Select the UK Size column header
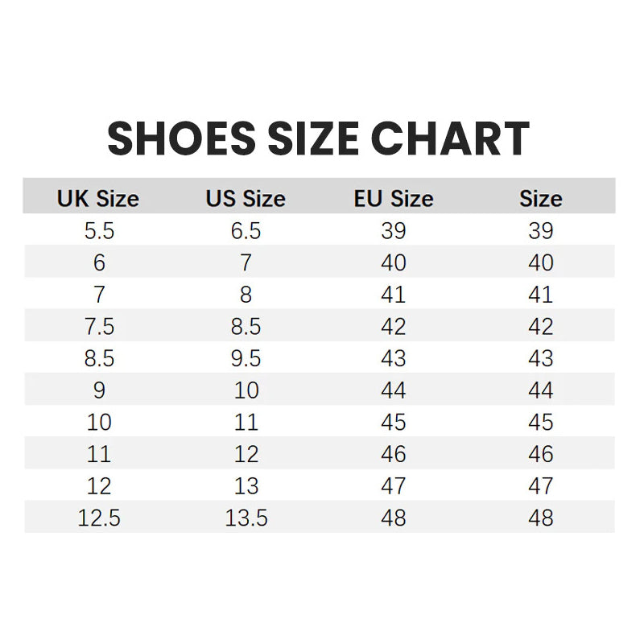 point(98,199)
